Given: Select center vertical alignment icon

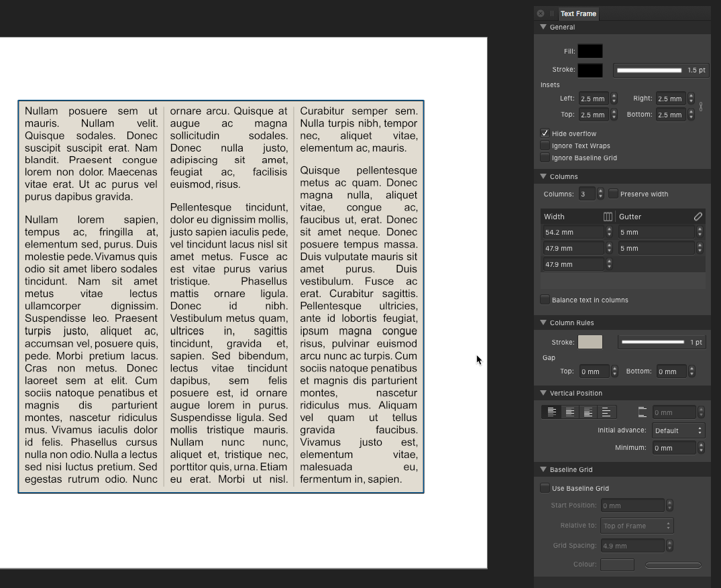Looking at the screenshot, I should (569, 412).
